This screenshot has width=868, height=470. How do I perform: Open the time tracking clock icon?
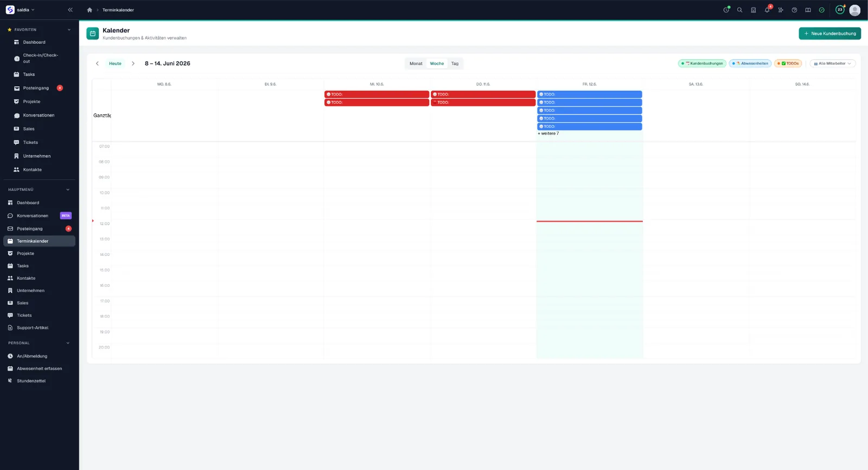pyautogui.click(x=726, y=10)
